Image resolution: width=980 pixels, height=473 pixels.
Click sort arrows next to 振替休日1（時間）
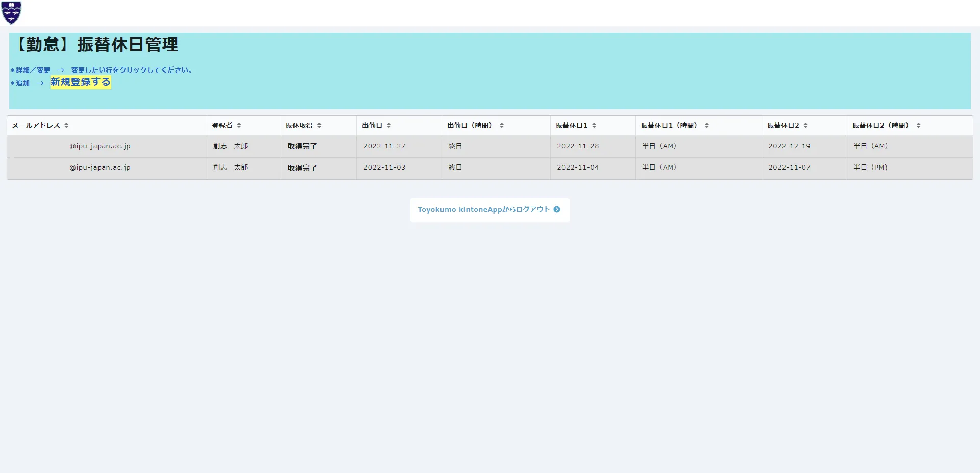pos(707,126)
